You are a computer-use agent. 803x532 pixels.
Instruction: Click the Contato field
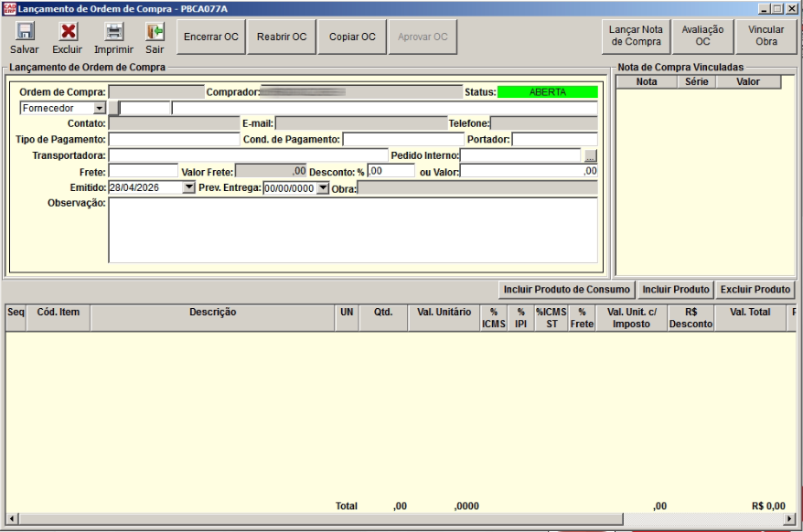pyautogui.click(x=174, y=123)
